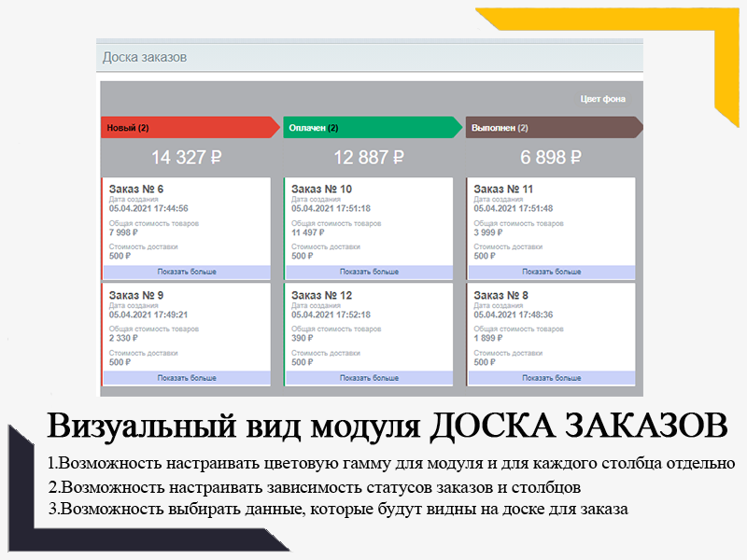Open the Заказ № 6 card title

[136, 189]
